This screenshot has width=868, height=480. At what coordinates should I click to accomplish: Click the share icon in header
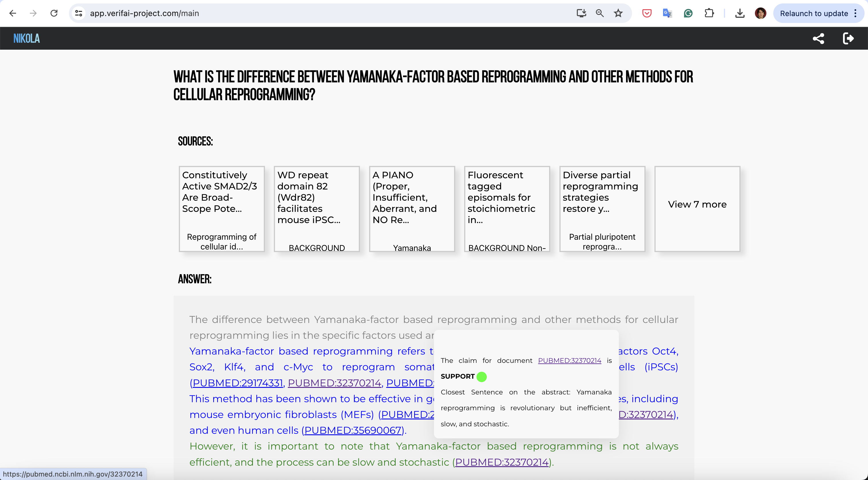tap(818, 38)
